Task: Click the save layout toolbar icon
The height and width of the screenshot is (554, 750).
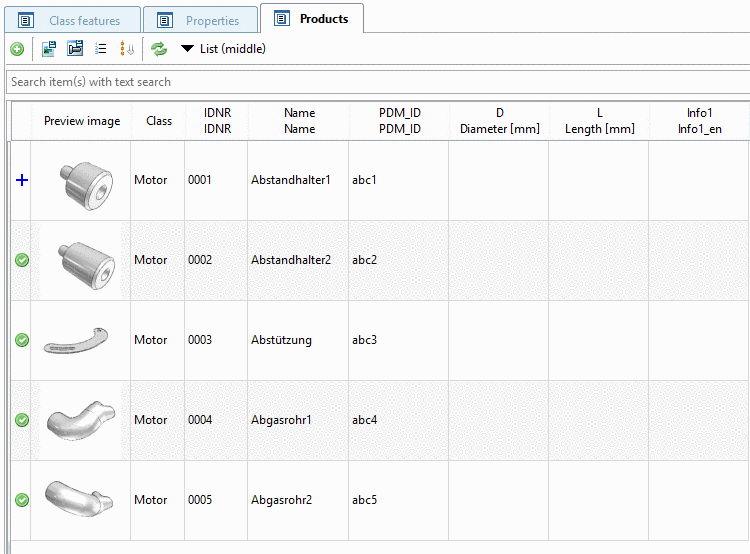Action: 75,48
